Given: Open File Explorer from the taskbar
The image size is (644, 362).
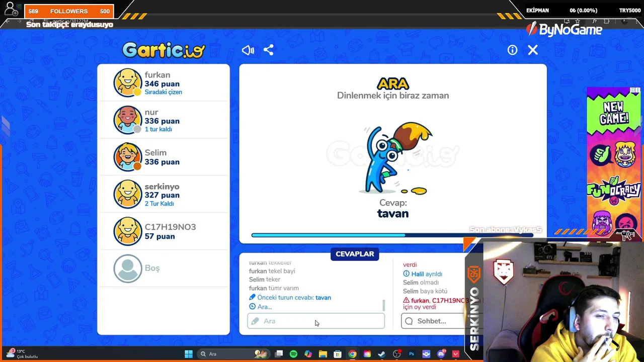Looking at the screenshot, I should (323, 354).
